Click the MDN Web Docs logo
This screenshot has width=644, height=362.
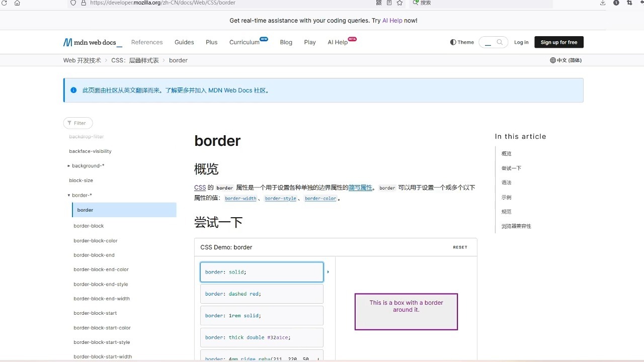[93, 43]
